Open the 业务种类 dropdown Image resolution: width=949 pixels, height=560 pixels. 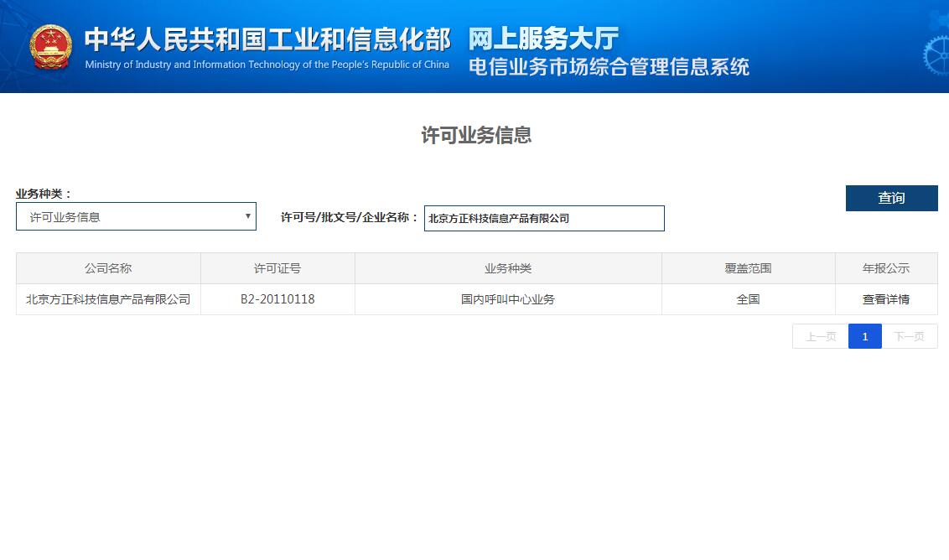click(x=136, y=216)
